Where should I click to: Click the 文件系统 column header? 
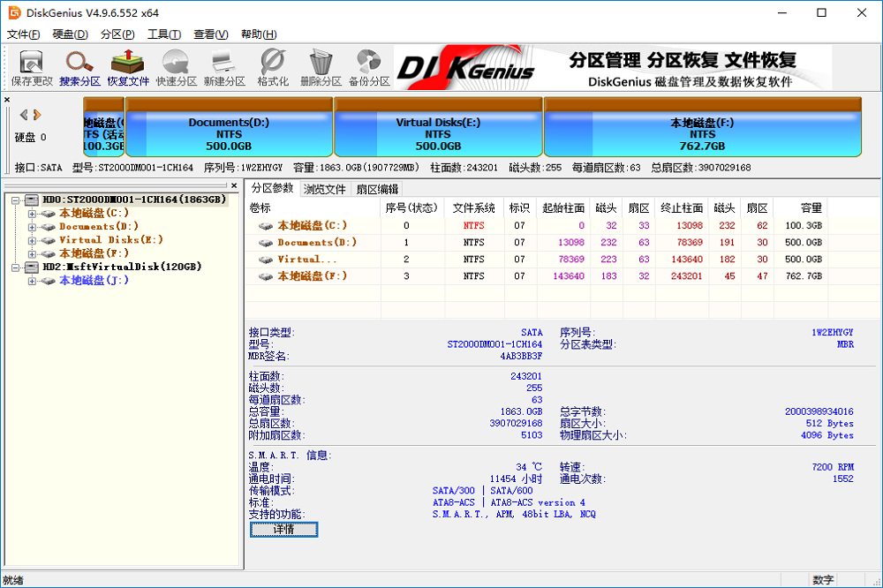(473, 207)
